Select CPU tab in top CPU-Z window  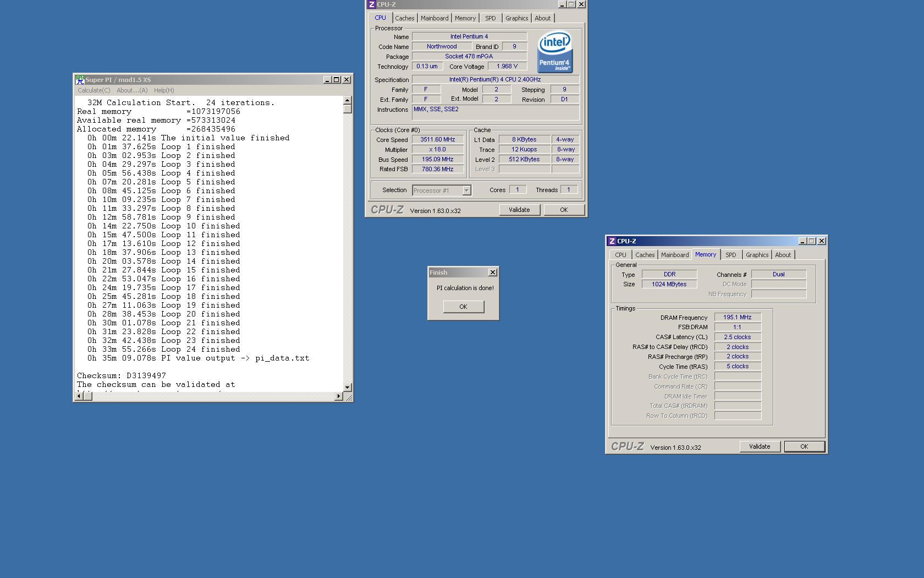(x=381, y=18)
